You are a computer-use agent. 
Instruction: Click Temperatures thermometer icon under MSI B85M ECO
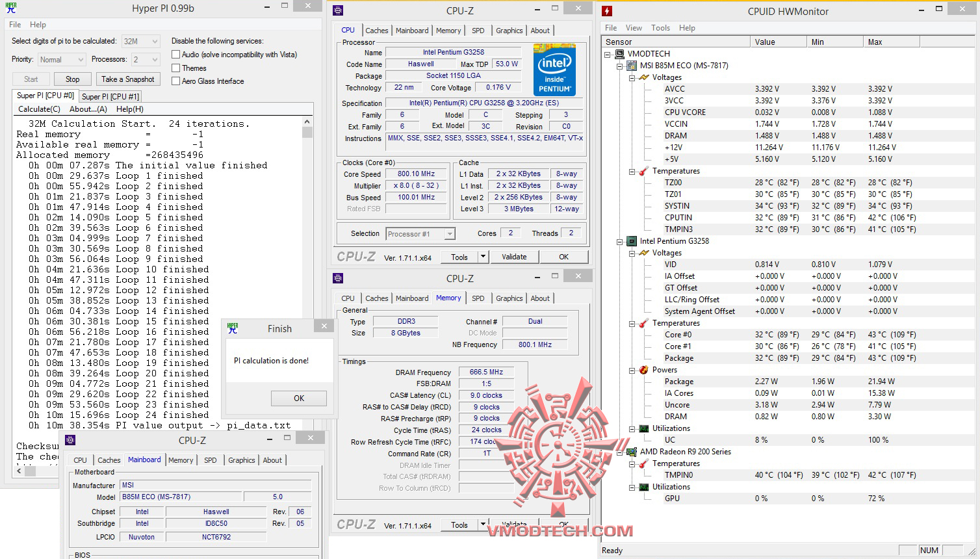click(x=644, y=171)
